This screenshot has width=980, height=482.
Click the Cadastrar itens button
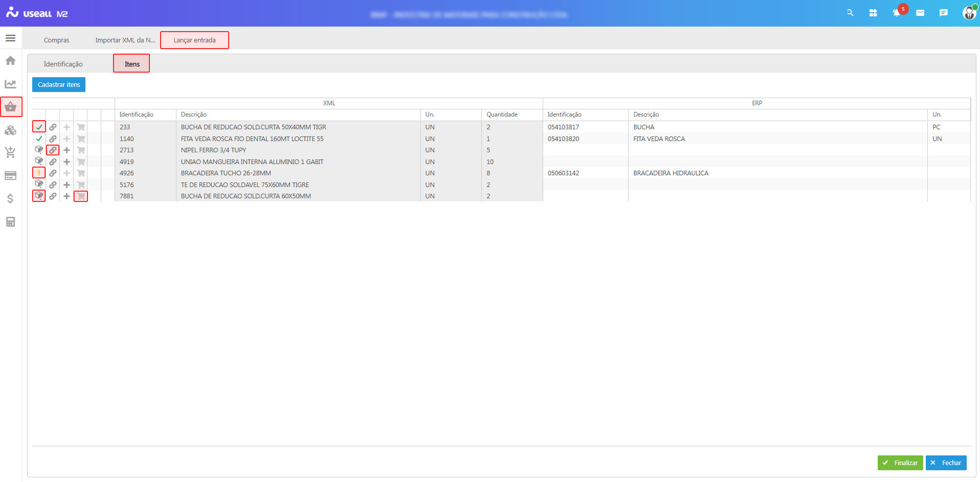(59, 85)
